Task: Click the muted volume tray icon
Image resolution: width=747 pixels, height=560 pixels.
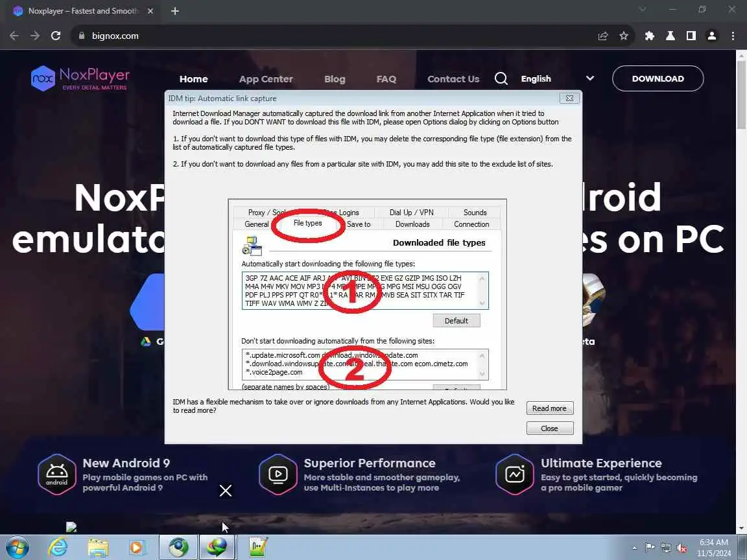Action: [x=682, y=548]
